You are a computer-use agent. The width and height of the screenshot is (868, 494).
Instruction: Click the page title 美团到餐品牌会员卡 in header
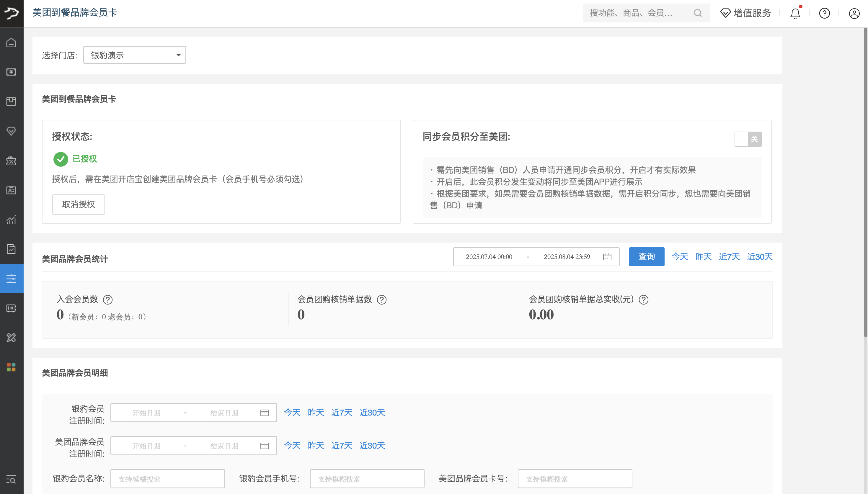pos(75,13)
